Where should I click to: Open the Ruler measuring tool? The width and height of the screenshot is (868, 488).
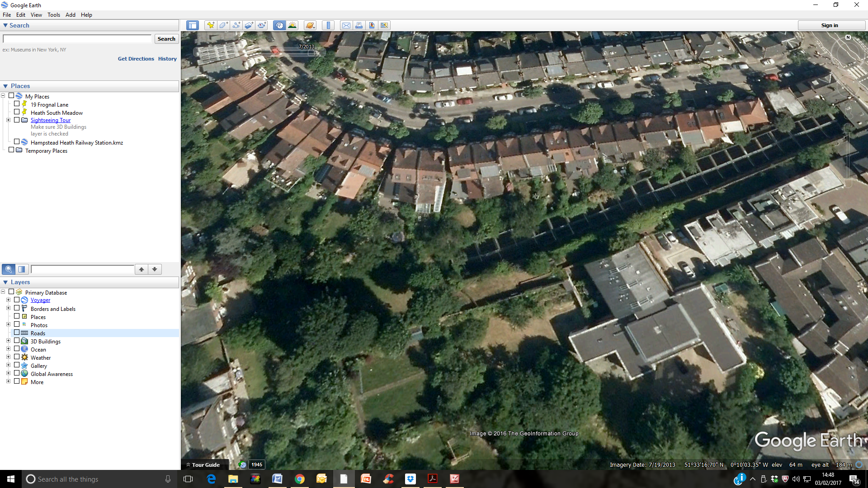pyautogui.click(x=328, y=25)
